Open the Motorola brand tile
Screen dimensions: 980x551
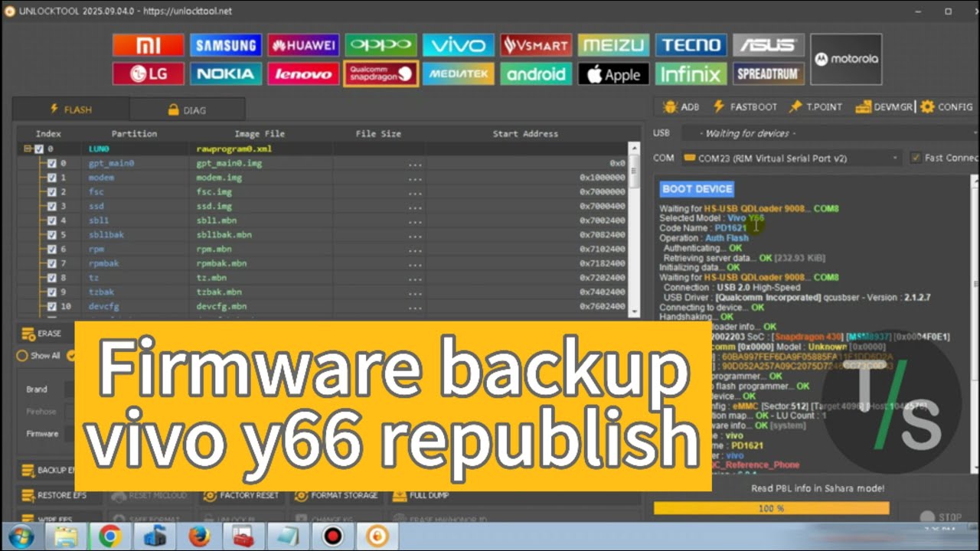(x=846, y=59)
